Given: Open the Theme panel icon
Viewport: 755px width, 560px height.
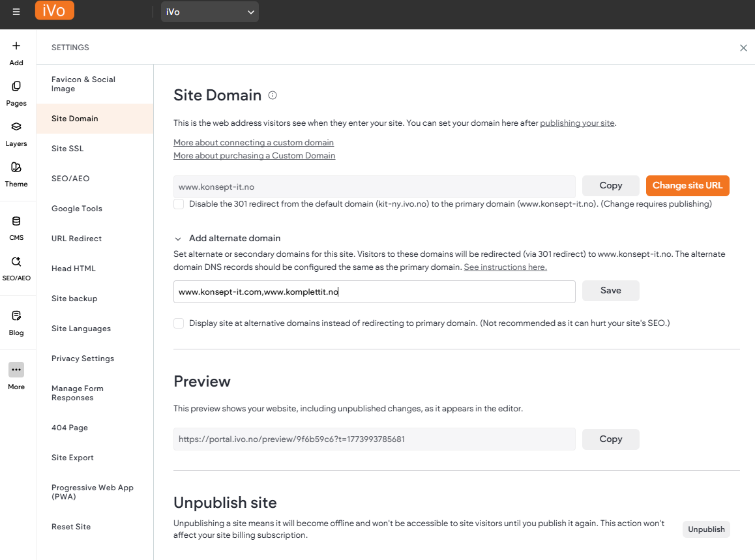Looking at the screenshot, I should tap(16, 168).
